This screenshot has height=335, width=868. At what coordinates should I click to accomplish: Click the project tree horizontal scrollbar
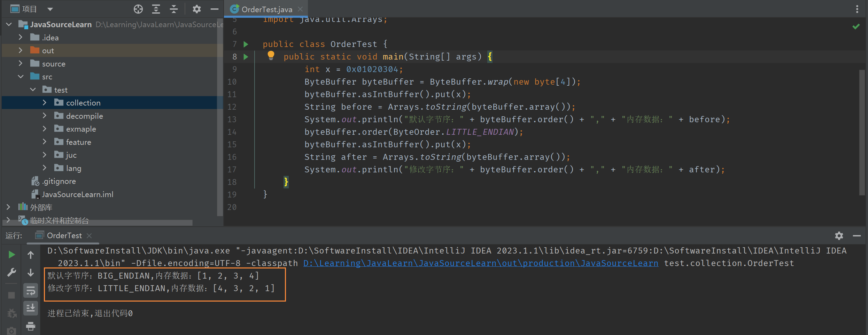[x=98, y=222]
